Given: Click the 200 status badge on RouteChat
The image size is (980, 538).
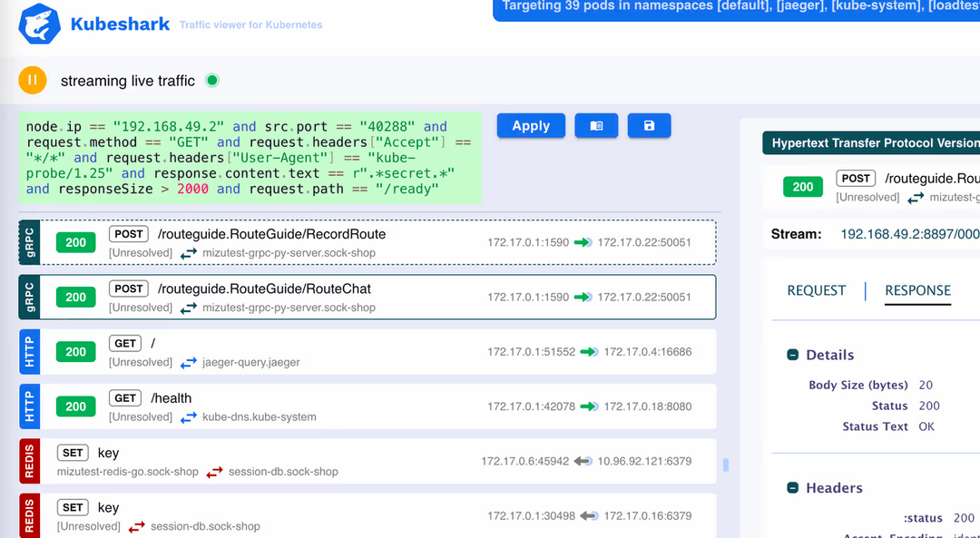Looking at the screenshot, I should (75, 297).
